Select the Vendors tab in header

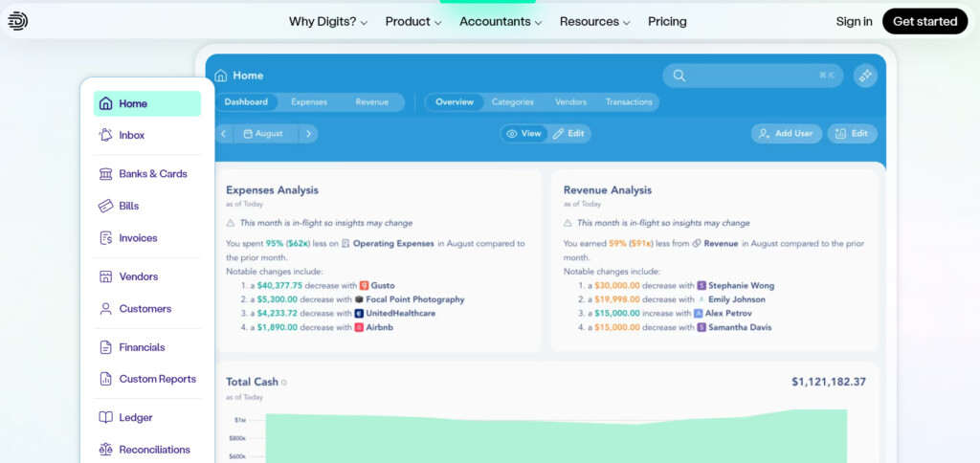pyautogui.click(x=570, y=101)
